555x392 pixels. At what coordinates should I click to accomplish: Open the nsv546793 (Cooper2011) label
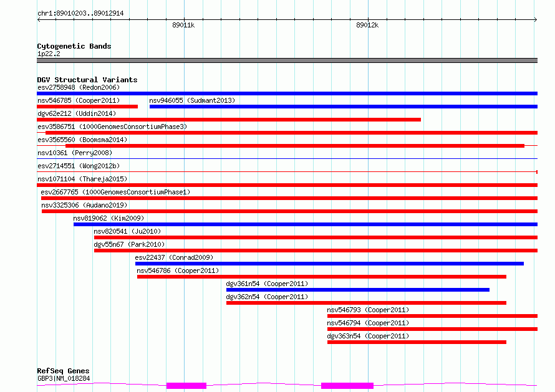coord(368,310)
